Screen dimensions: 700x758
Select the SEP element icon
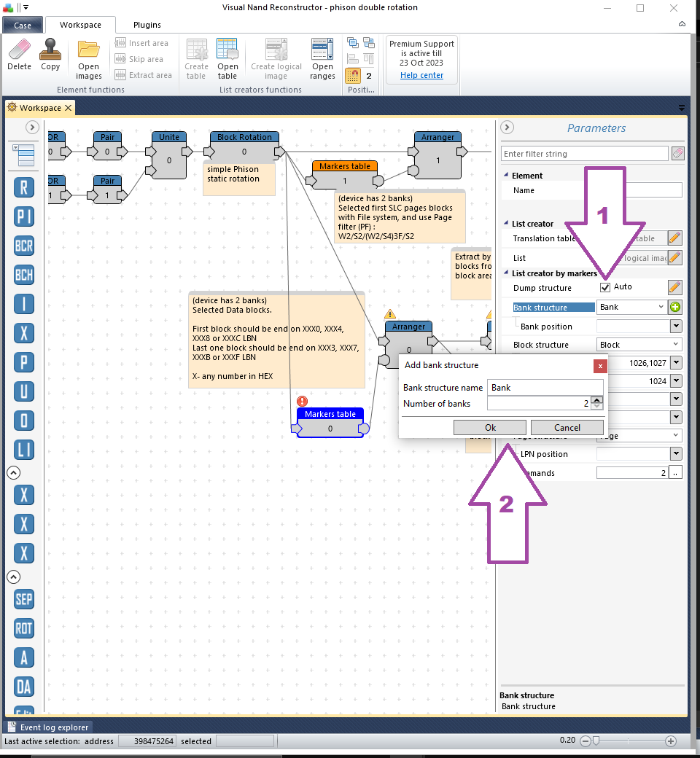click(24, 599)
